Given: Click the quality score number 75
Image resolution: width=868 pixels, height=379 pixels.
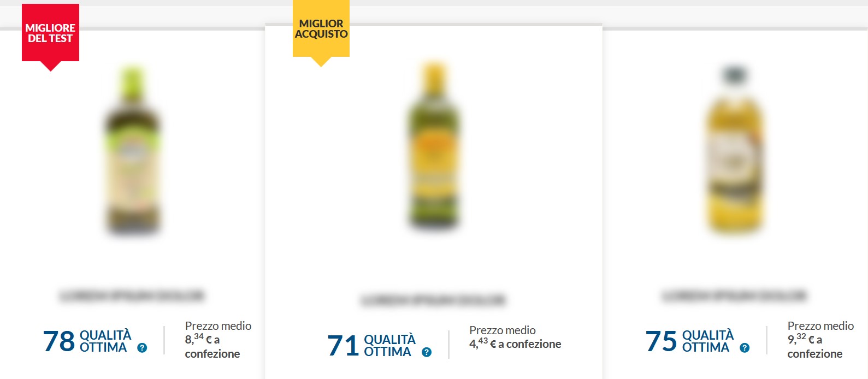Looking at the screenshot, I should click(661, 341).
